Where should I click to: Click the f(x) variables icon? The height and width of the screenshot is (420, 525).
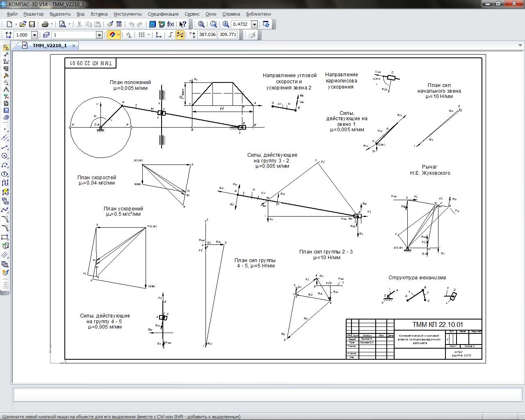171,24
